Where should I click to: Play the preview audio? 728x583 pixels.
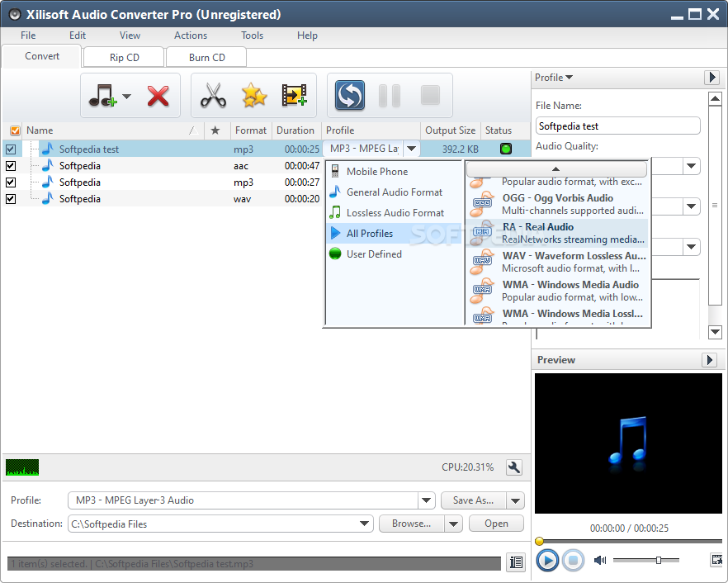(x=547, y=560)
